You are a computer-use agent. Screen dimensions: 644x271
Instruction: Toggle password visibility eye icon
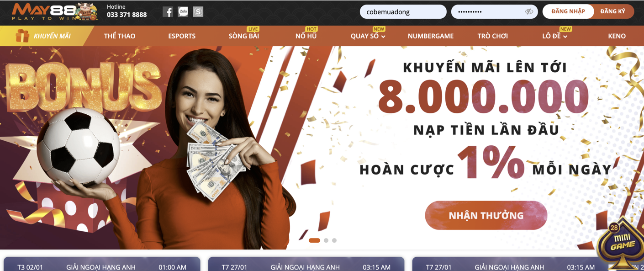click(529, 12)
